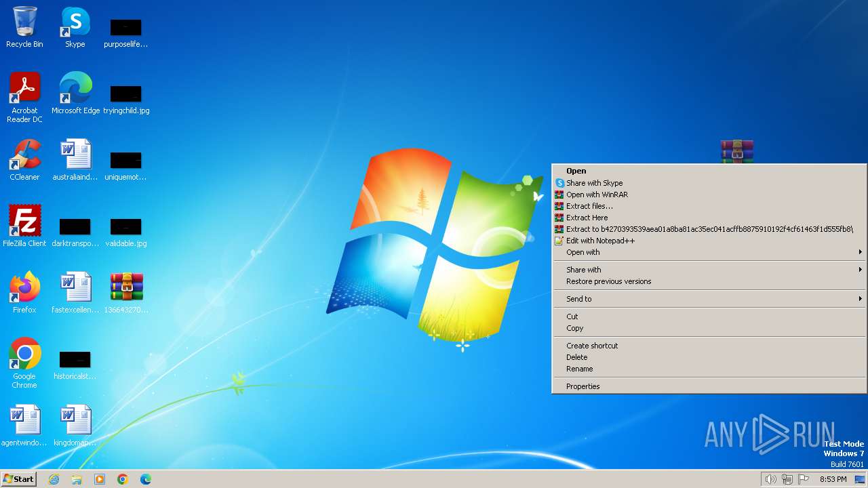
Task: Launch FileZilla Client shortcut
Action: coord(24,226)
